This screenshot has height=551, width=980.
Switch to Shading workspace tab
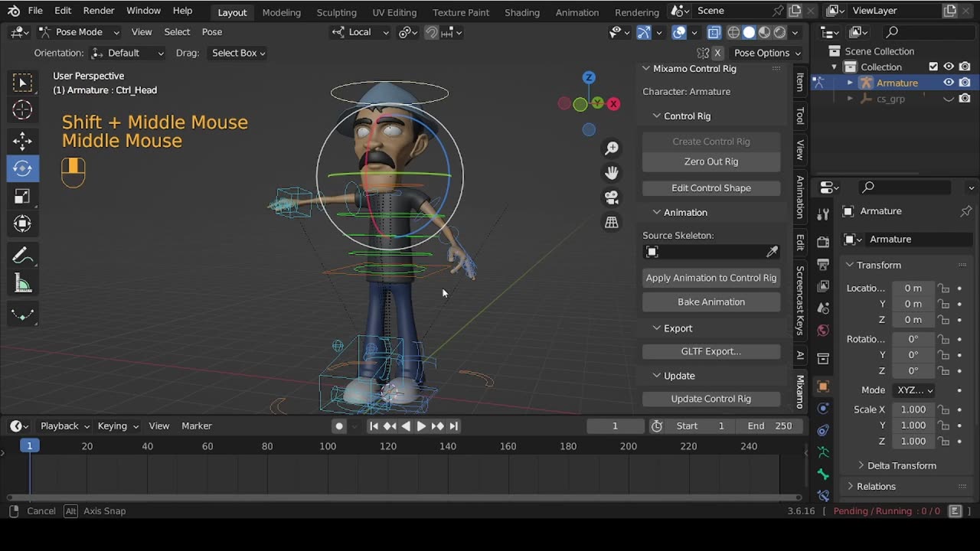point(522,12)
